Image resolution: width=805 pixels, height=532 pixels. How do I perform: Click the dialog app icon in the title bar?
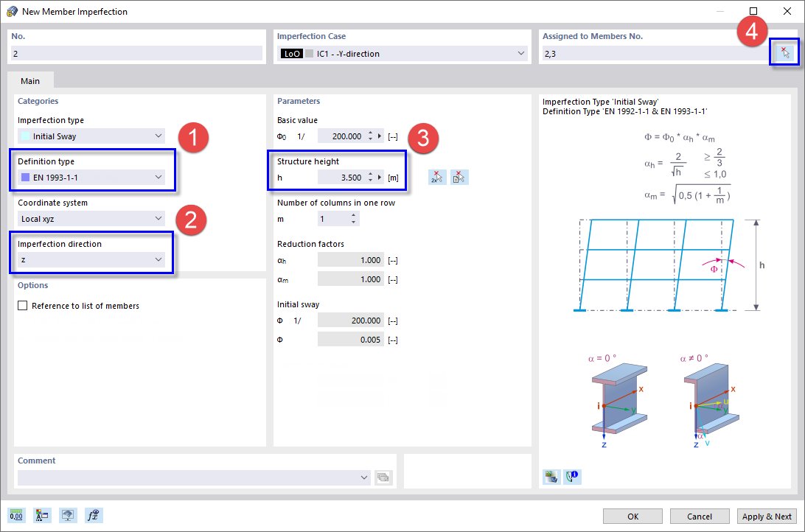12,11
